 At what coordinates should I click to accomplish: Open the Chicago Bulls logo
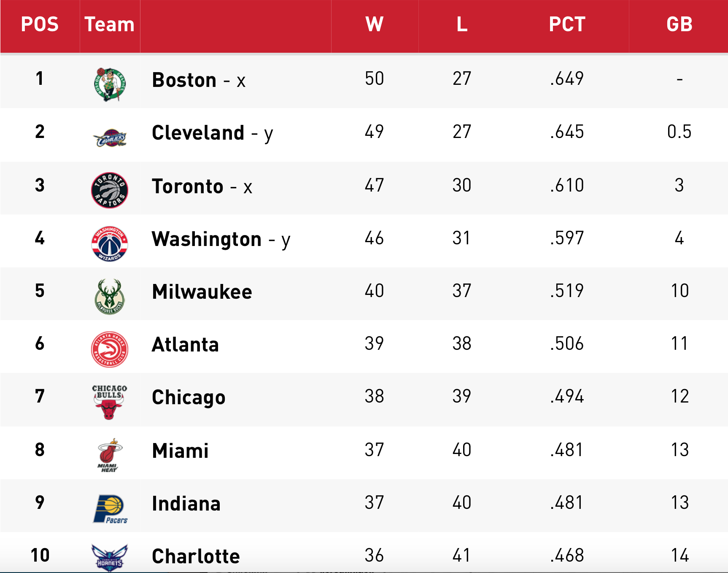point(110,402)
